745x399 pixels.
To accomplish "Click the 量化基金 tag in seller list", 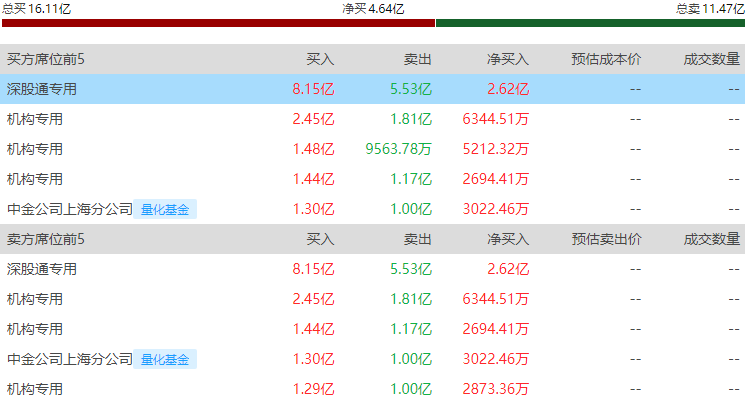I will point(165,360).
